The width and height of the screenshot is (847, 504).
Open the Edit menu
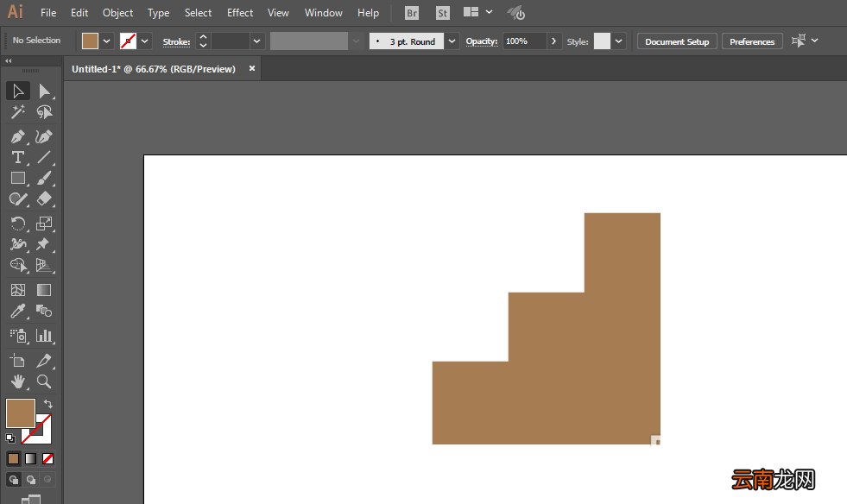point(79,12)
